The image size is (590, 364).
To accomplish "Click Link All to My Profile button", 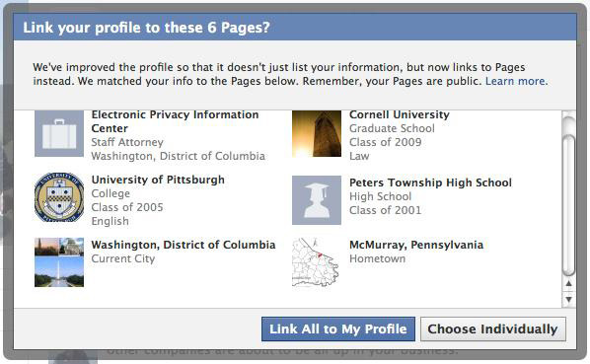I will 338,329.
